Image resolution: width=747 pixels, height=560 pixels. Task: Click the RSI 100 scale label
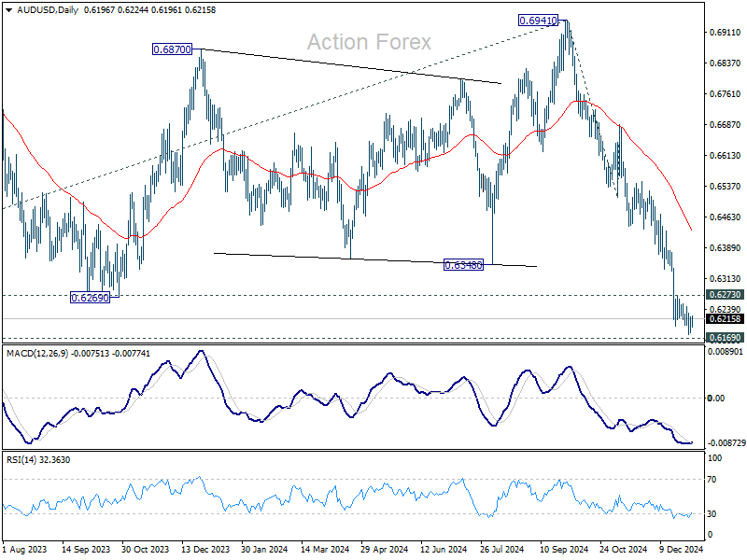pos(715,458)
